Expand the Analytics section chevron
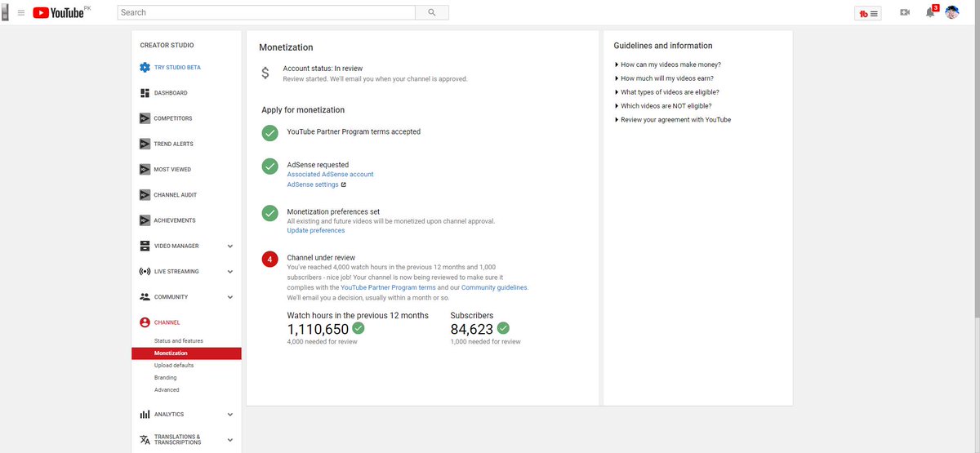980x453 pixels. click(230, 415)
